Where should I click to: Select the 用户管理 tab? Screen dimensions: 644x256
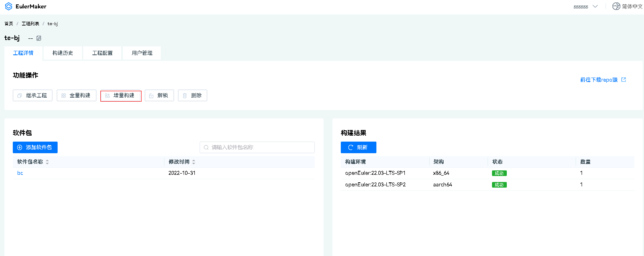pyautogui.click(x=142, y=53)
